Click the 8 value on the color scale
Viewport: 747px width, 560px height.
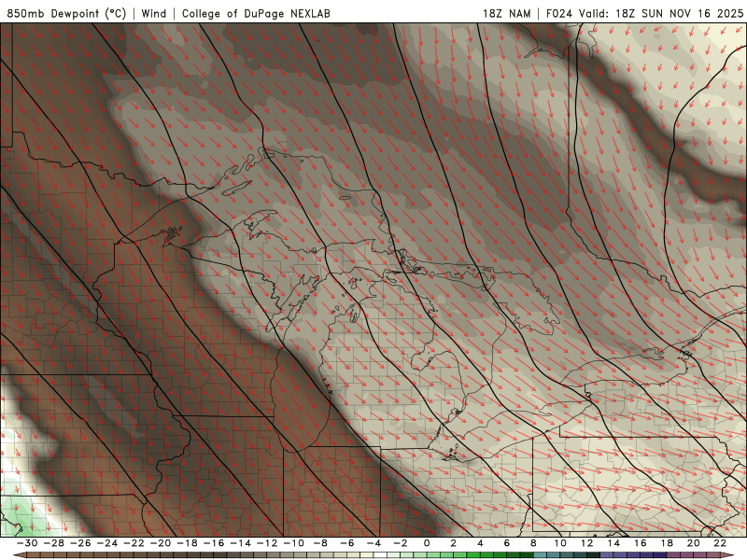533,543
